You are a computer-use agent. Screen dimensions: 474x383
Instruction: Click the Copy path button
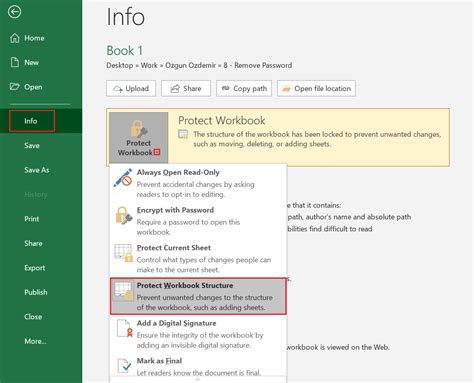[x=244, y=88]
